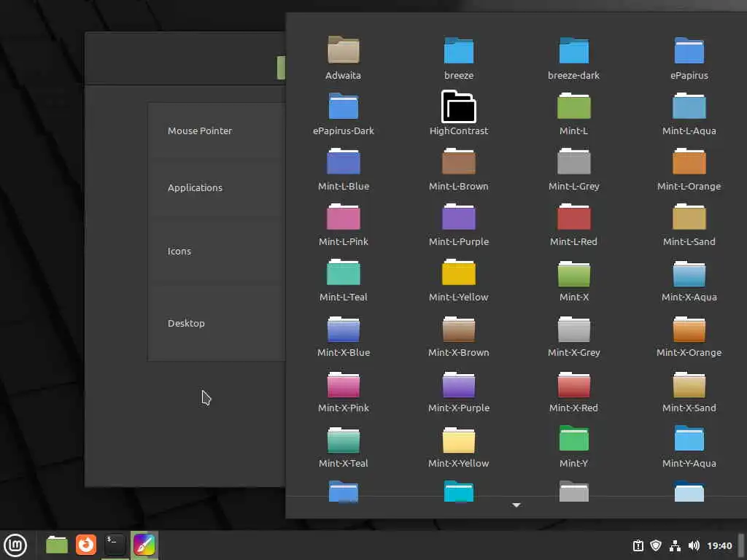Choose the Mint-X-Red icon theme

[573, 391]
